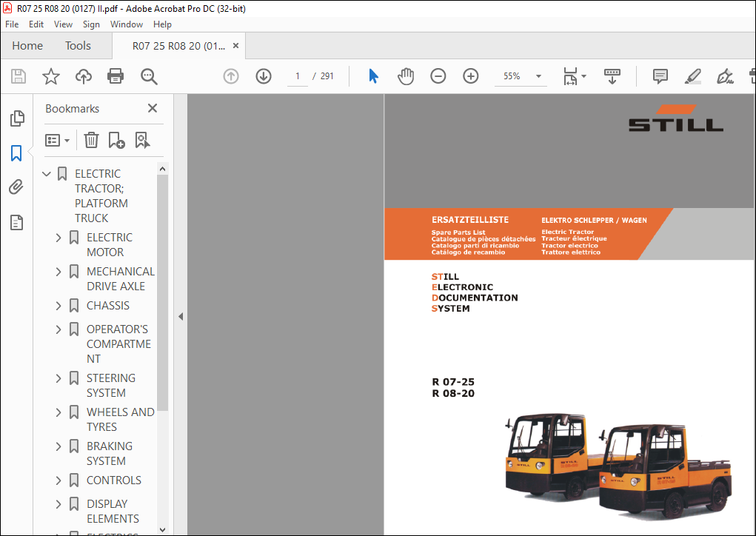Add a new bookmark icon

coord(116,140)
